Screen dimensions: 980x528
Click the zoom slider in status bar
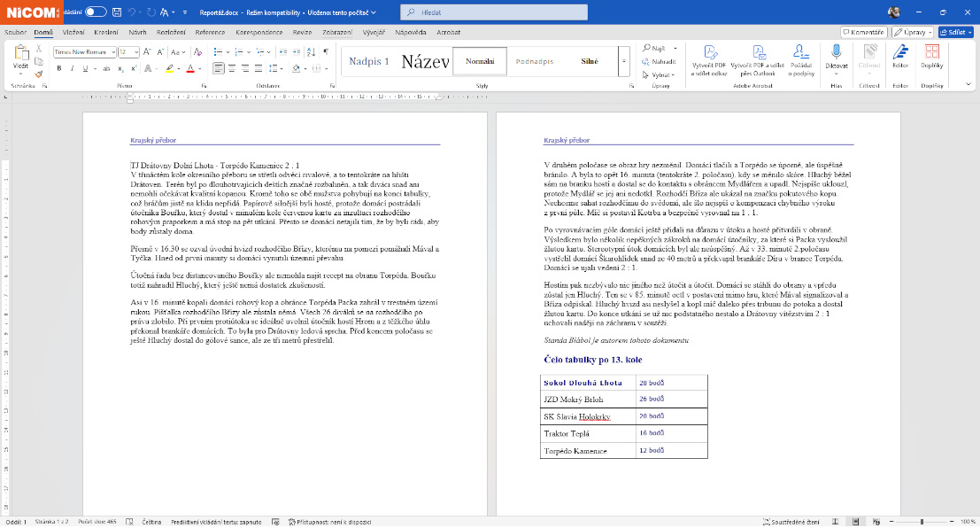coord(921,522)
